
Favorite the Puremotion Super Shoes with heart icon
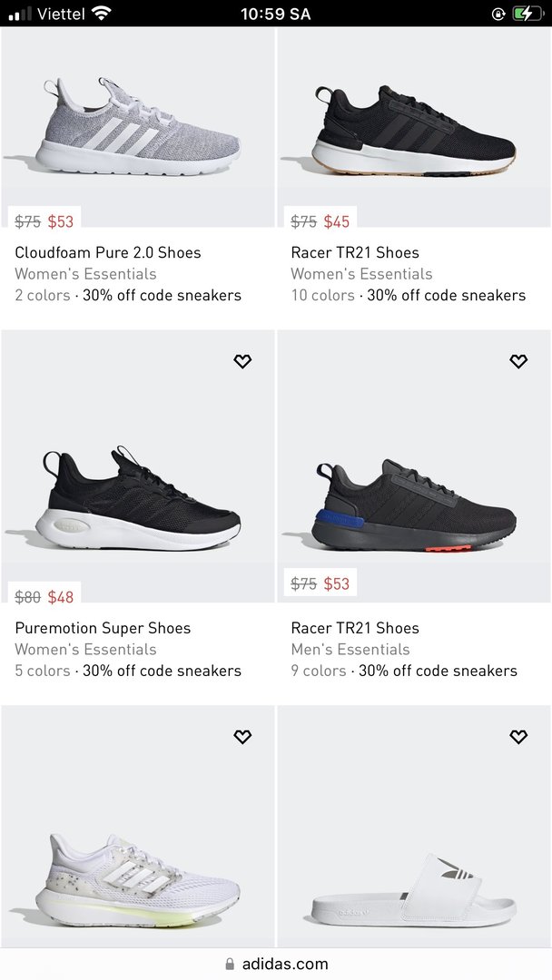[242, 361]
